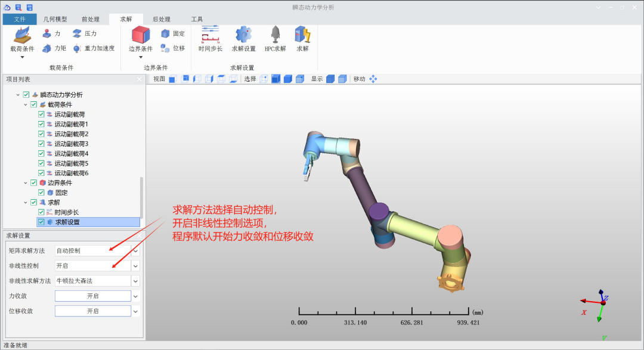Open 力收敛 dropdown arrow
The height and width of the screenshot is (350, 644).
coord(135,296)
